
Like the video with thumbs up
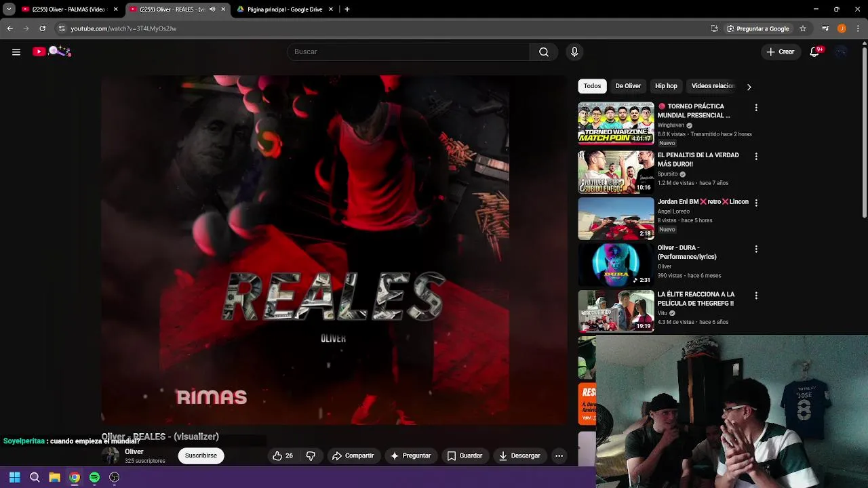click(x=283, y=455)
